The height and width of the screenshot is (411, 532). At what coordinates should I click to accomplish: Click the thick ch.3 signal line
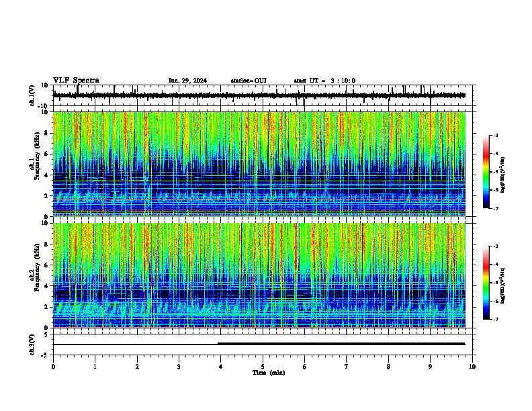click(x=341, y=344)
